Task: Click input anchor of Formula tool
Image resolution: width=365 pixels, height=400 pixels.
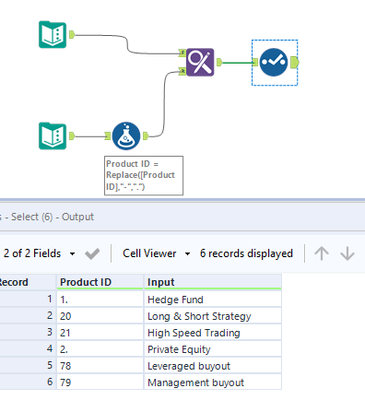Action: tap(108, 136)
